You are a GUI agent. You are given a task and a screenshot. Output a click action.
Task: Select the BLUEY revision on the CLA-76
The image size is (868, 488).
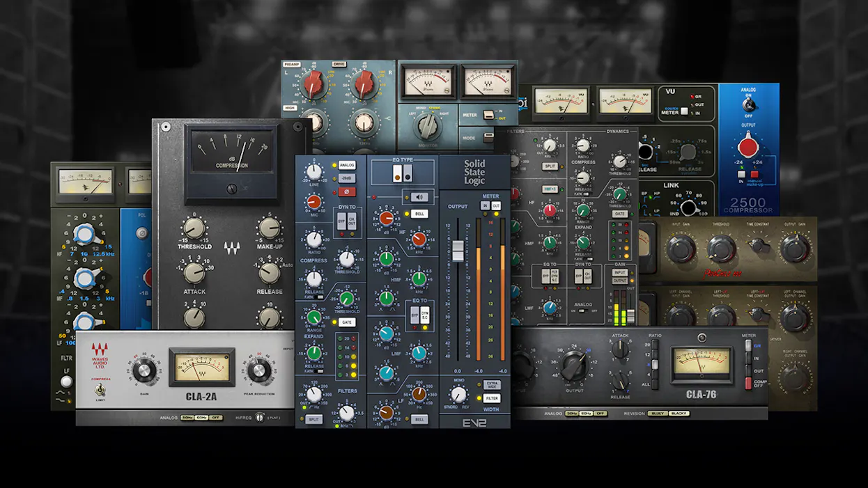point(658,414)
